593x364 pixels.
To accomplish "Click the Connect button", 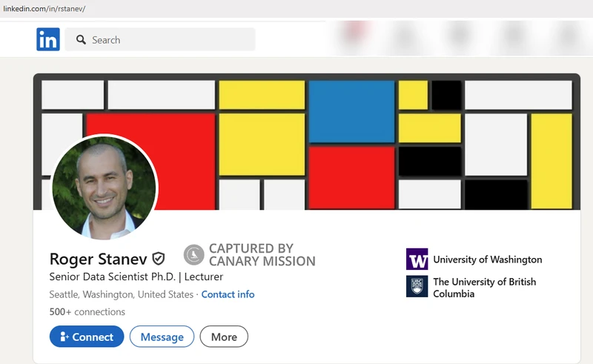I will click(x=87, y=337).
